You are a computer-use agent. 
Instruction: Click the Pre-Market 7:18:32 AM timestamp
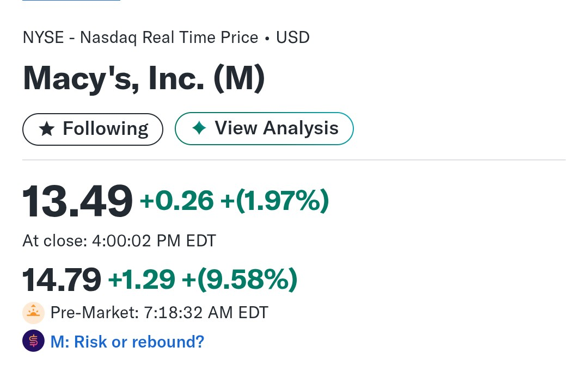pyautogui.click(x=159, y=313)
